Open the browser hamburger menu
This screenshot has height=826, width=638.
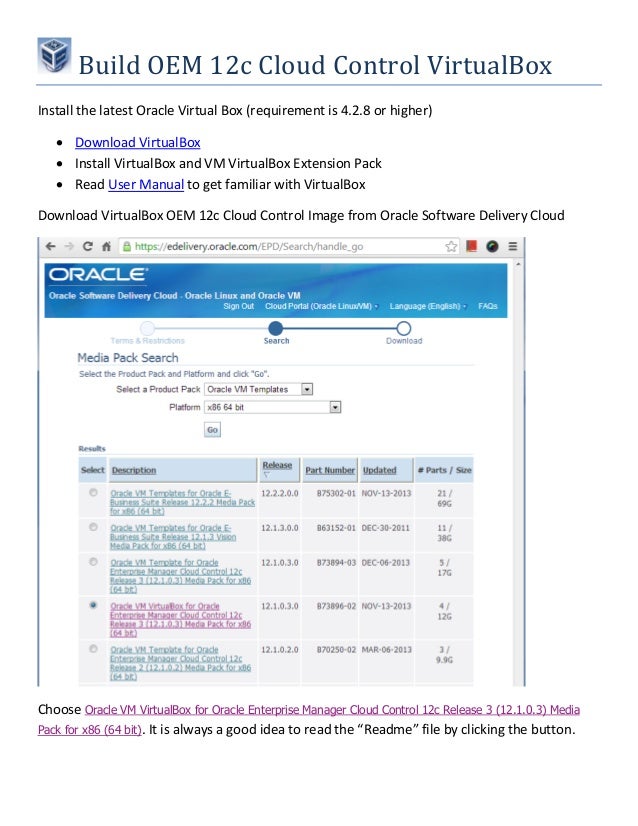(513, 246)
